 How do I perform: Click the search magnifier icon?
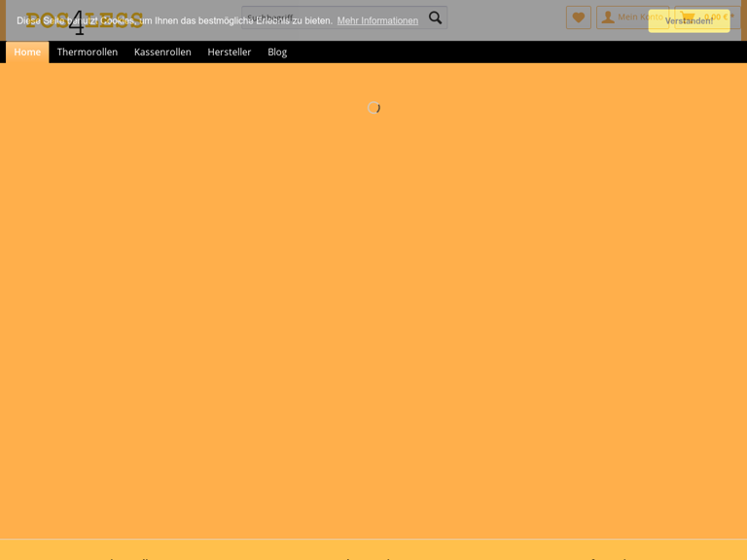coord(435,17)
